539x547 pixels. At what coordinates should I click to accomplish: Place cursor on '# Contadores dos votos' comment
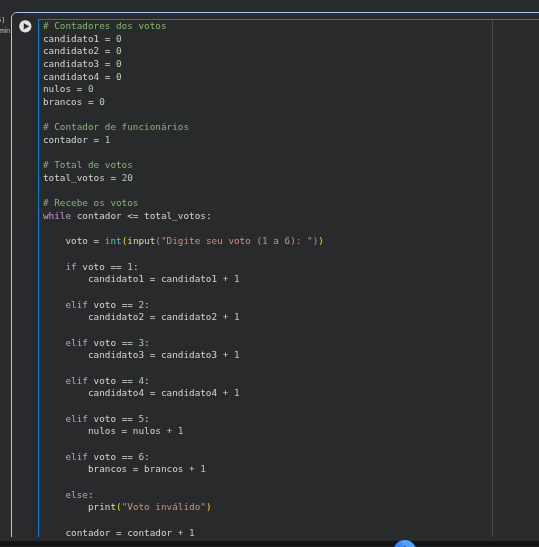coord(105,26)
